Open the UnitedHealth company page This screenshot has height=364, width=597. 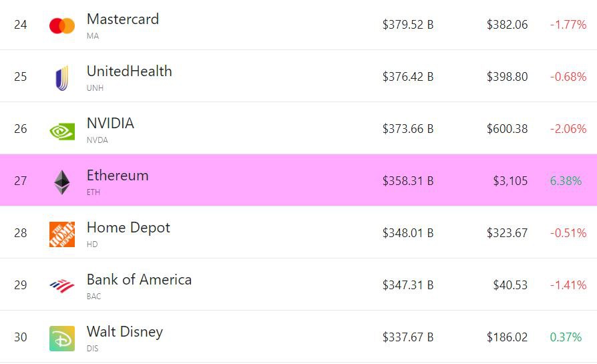click(x=129, y=71)
